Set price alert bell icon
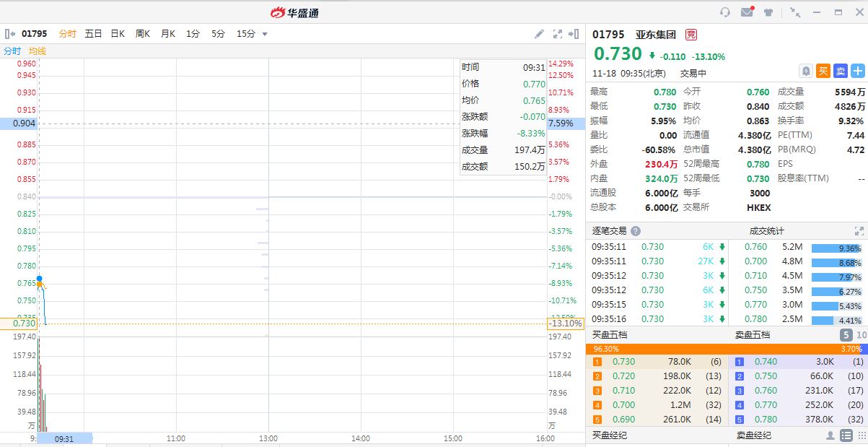Image resolution: width=868 pixels, height=447 pixels. 806,71
